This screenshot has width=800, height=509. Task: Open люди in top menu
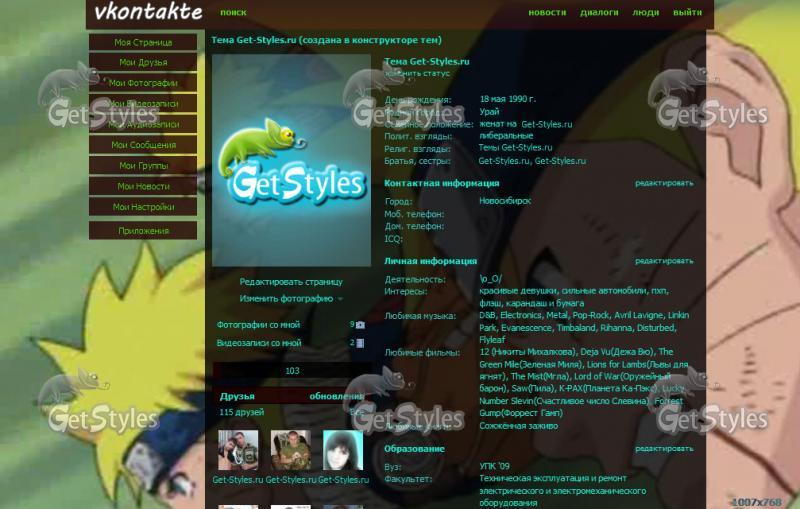point(646,12)
